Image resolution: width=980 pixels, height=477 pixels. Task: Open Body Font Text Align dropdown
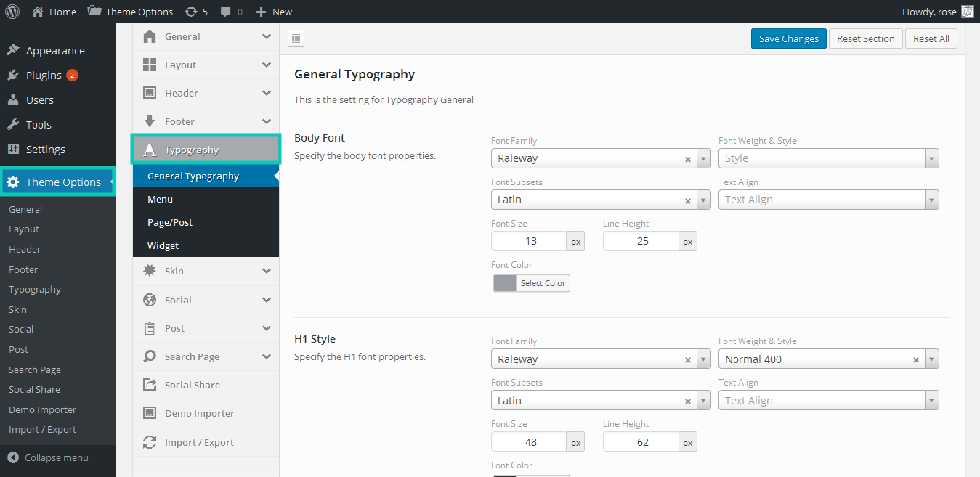[x=828, y=200]
